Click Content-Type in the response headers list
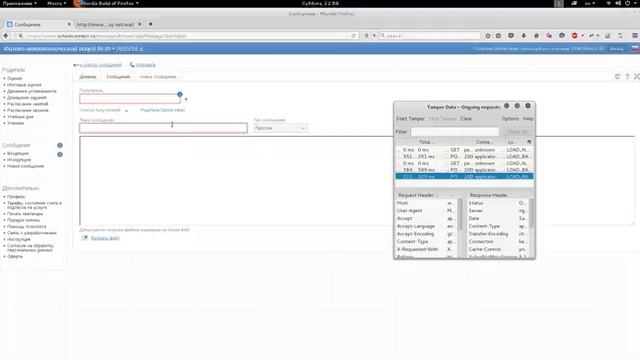640x360 pixels. click(x=484, y=226)
